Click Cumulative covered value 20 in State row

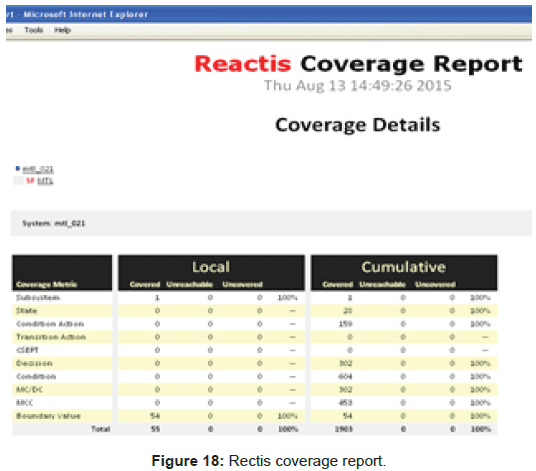(x=348, y=311)
